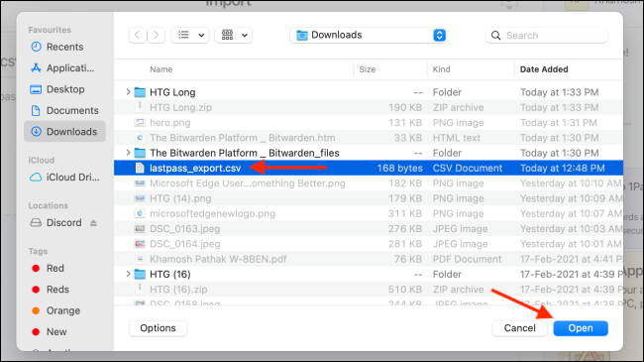Go back with the left chevron button
The width and height of the screenshot is (644, 362).
point(138,36)
